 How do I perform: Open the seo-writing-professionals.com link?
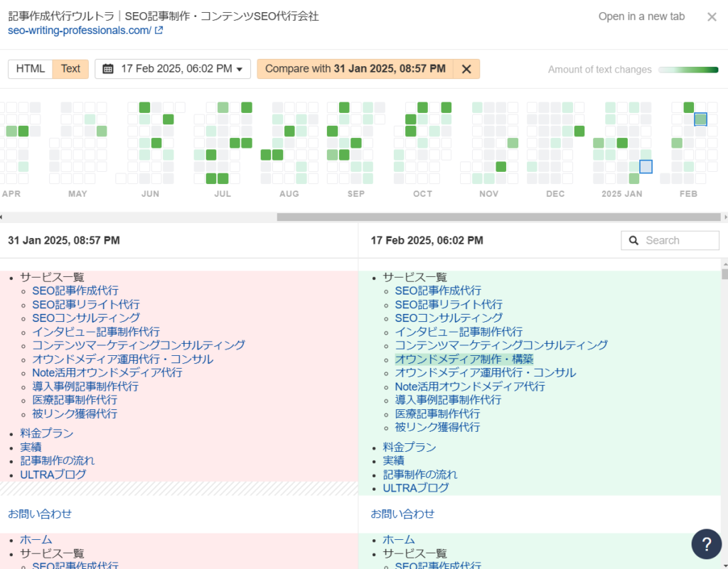[78, 31]
